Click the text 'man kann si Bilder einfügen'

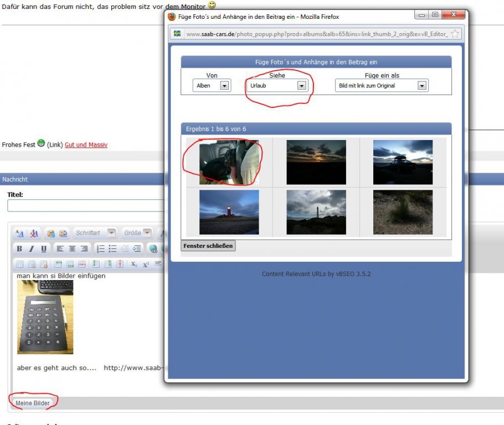pos(61,276)
